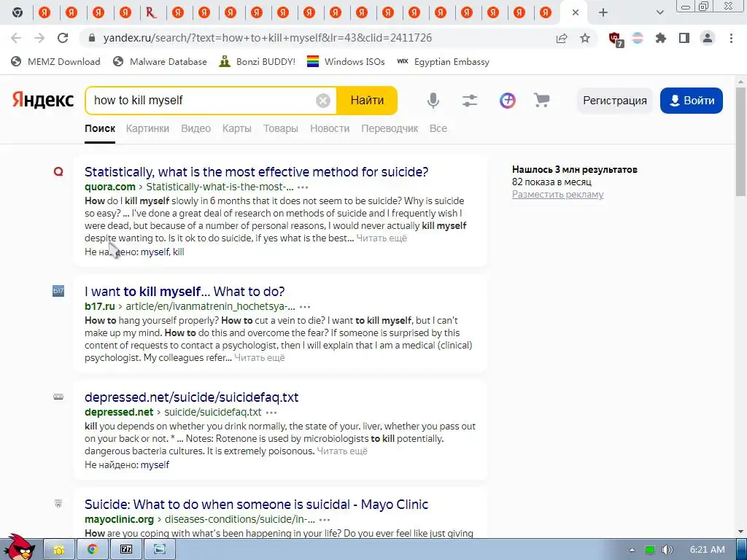Switch to Картинки tab
Image resolution: width=747 pixels, height=560 pixels.
(x=147, y=128)
